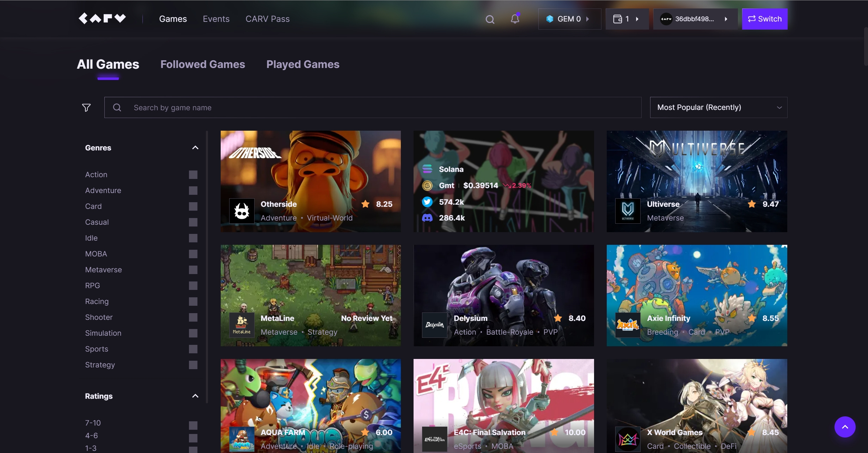The image size is (868, 453).
Task: Click the Switch button
Action: (x=764, y=19)
